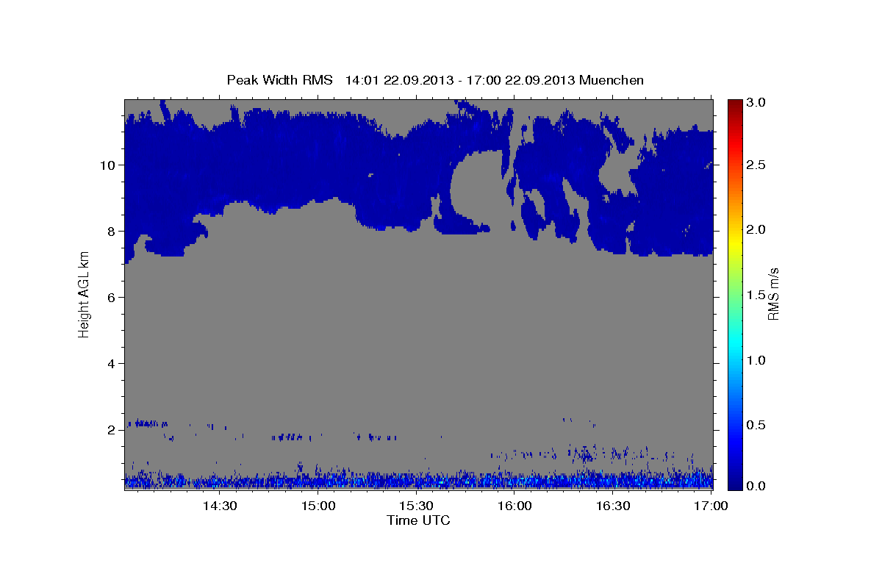
Task: Click the 'RMS m/s' colorbar label
Action: [x=773, y=293]
